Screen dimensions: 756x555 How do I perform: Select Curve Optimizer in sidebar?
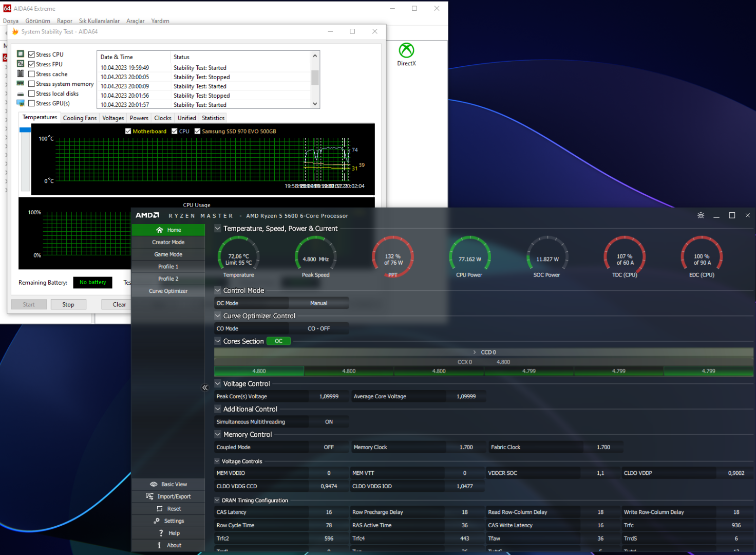168,291
